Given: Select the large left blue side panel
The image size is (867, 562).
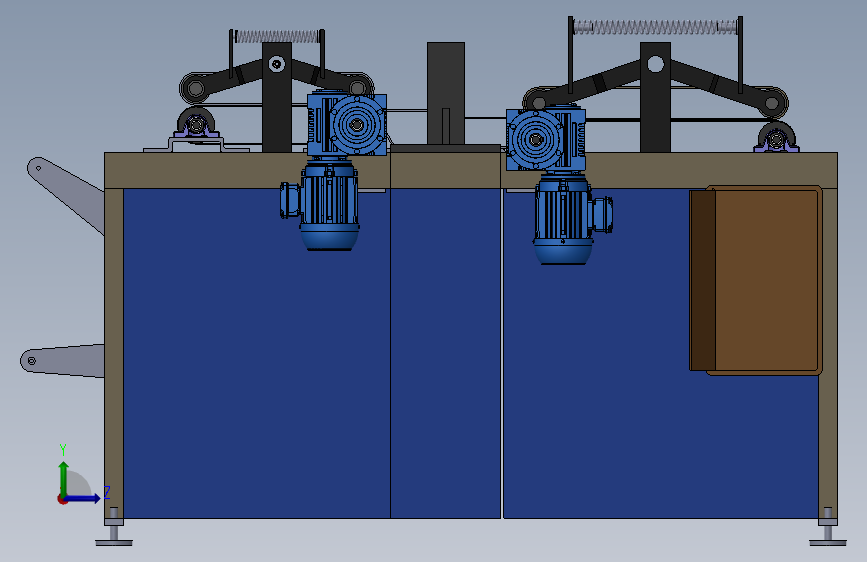Looking at the screenshot, I should tap(257, 353).
